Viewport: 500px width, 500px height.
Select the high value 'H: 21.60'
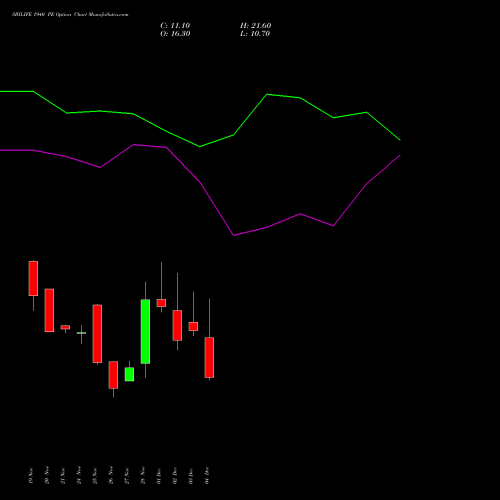[256, 26]
